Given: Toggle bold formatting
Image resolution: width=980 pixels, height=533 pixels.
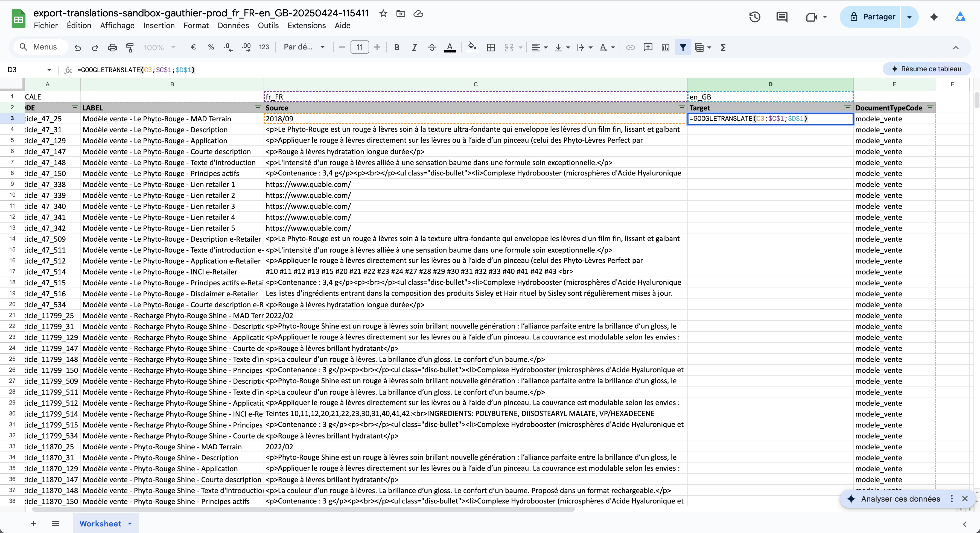Looking at the screenshot, I should [x=396, y=48].
